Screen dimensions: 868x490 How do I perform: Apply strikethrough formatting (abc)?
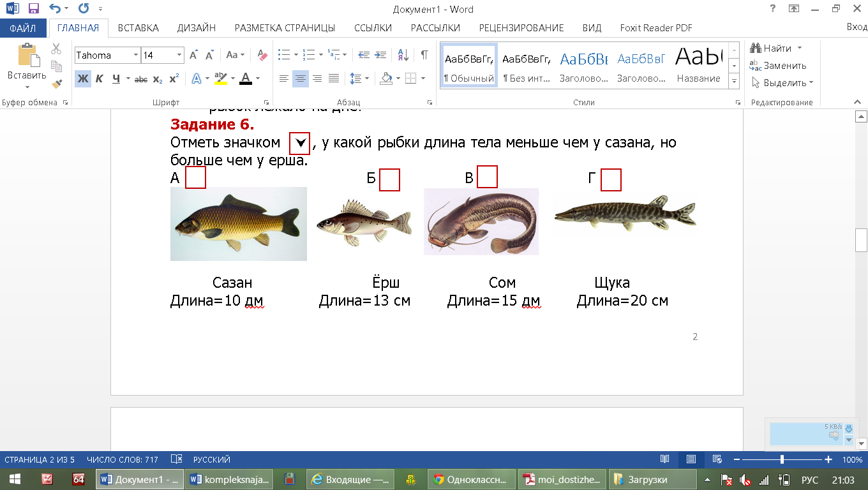click(141, 79)
